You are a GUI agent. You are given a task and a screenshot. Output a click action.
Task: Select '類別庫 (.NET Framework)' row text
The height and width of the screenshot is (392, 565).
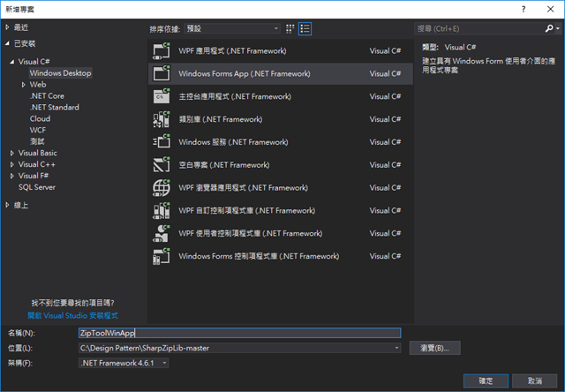221,119
